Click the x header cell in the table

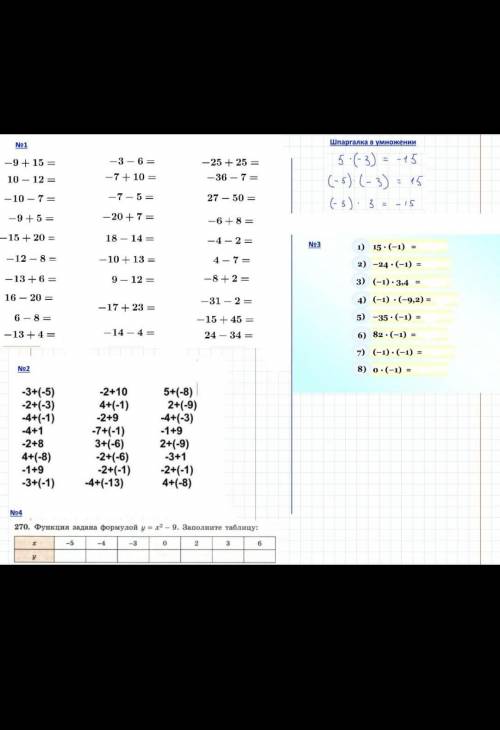[34, 543]
